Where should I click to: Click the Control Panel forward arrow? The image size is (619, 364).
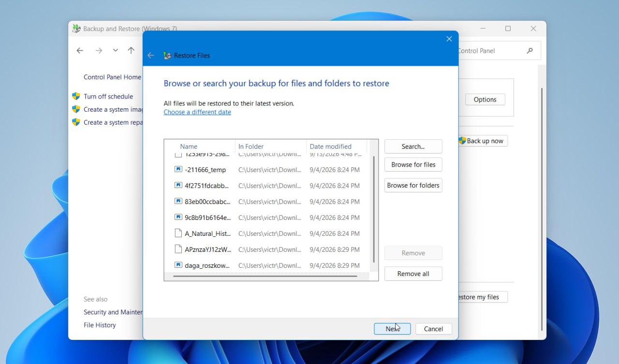(x=99, y=51)
